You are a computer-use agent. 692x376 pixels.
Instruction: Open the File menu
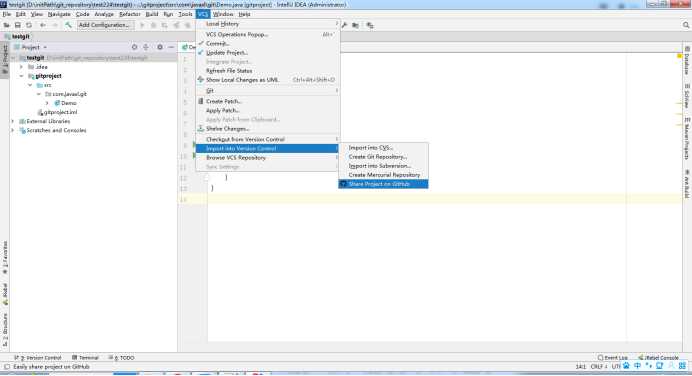(x=7, y=14)
